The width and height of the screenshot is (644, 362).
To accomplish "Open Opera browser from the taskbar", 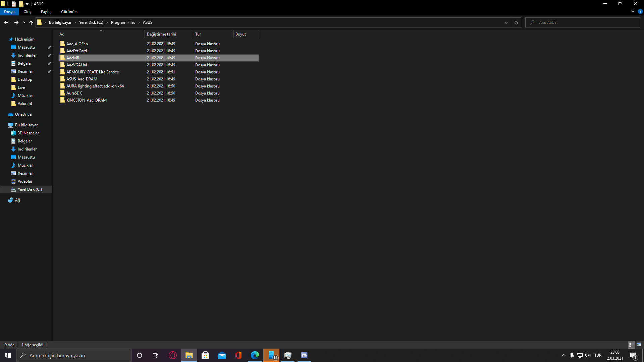I will 173,355.
